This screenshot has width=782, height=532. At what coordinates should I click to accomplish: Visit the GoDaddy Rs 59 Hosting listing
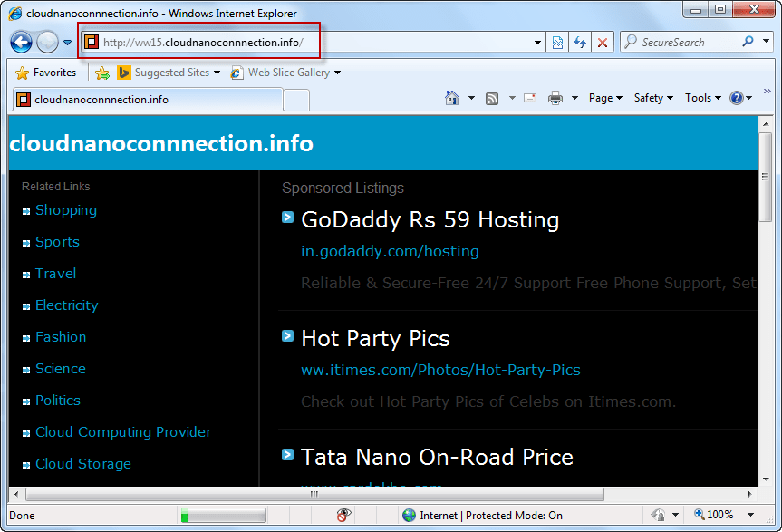point(430,219)
